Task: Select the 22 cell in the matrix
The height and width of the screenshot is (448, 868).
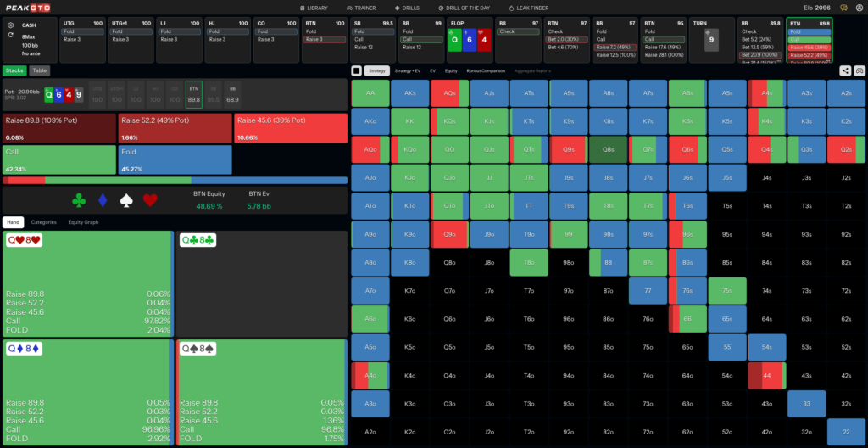Action: click(x=846, y=433)
